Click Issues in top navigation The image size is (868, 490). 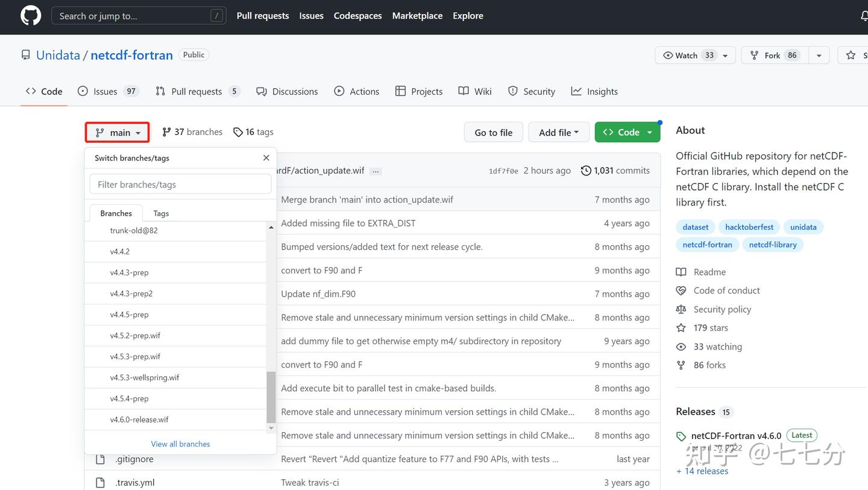point(312,16)
